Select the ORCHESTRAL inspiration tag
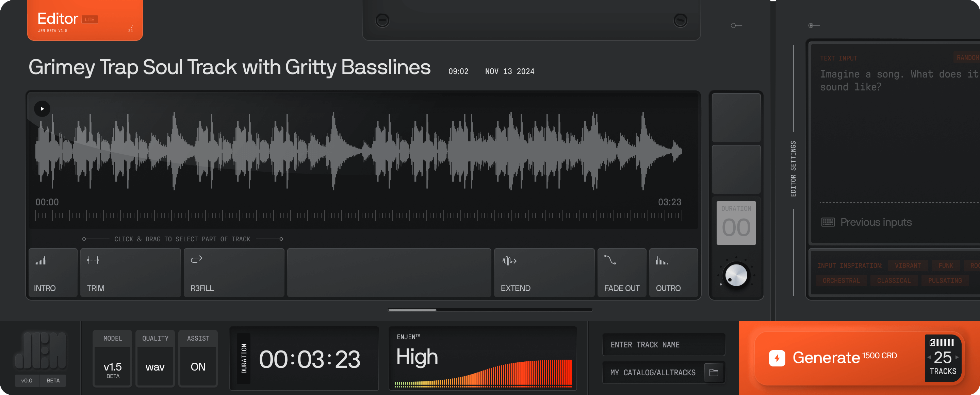 point(841,280)
